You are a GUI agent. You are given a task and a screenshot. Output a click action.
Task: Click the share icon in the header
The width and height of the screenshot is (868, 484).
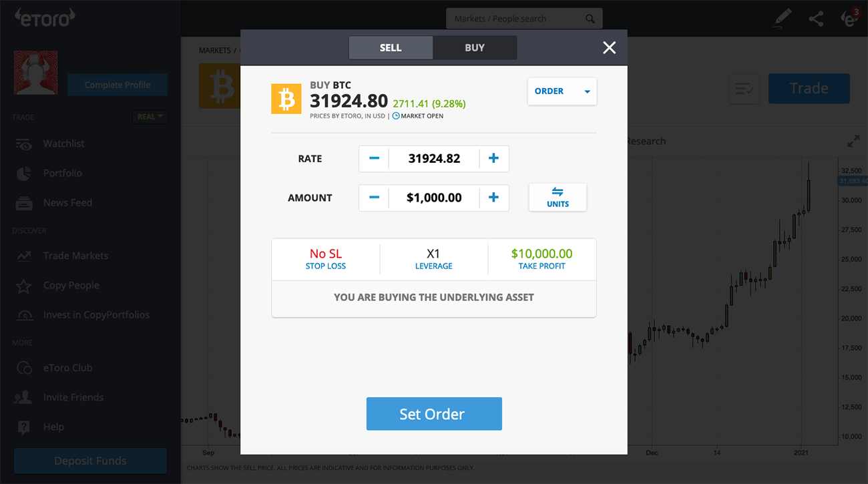[816, 19]
